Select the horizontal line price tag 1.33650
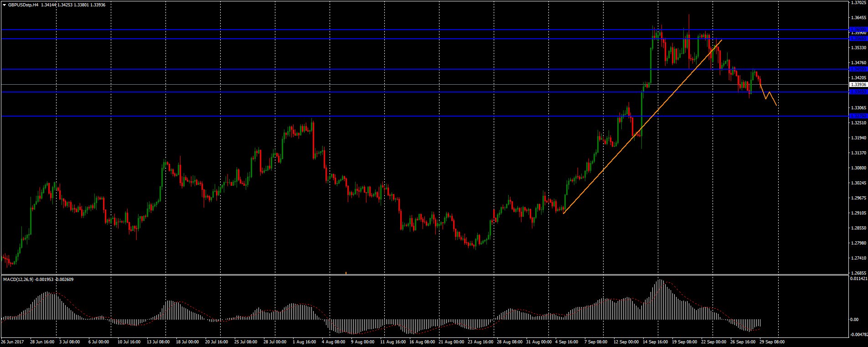The width and height of the screenshot is (868, 347). [859, 92]
